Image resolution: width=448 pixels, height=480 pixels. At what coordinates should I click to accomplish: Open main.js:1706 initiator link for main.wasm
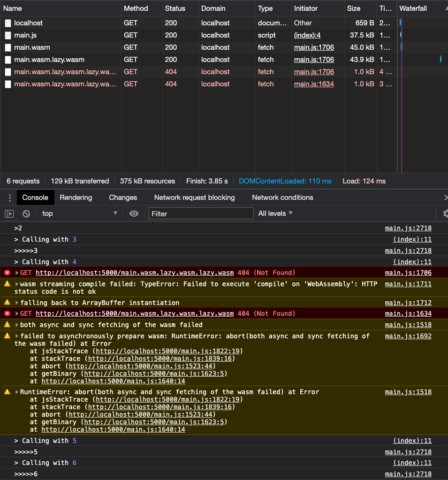click(314, 47)
